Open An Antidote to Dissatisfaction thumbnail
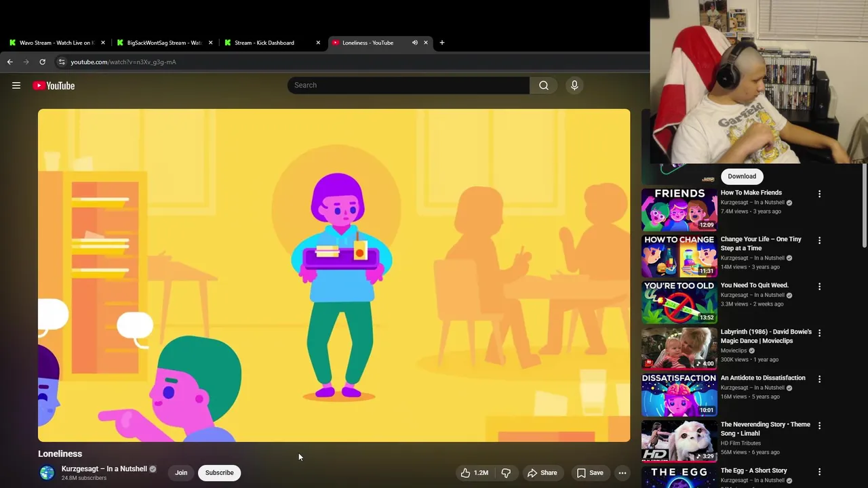This screenshot has width=868, height=488. coord(679,394)
